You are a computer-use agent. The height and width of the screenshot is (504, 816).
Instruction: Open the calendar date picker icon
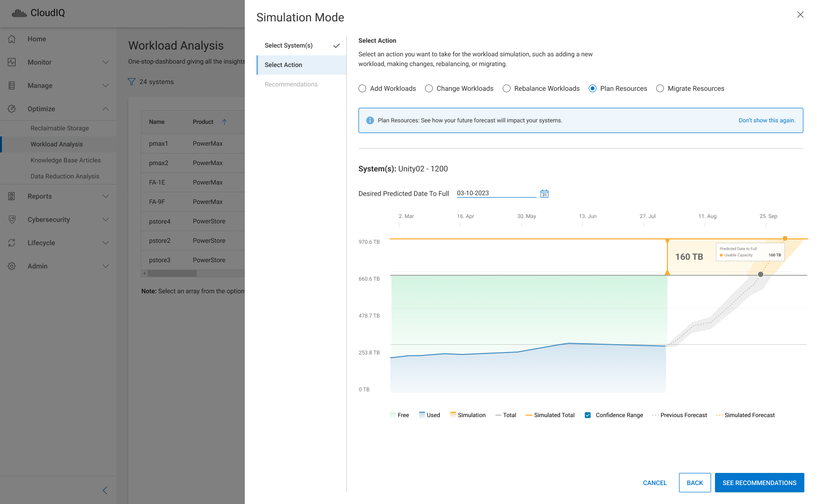pyautogui.click(x=544, y=194)
